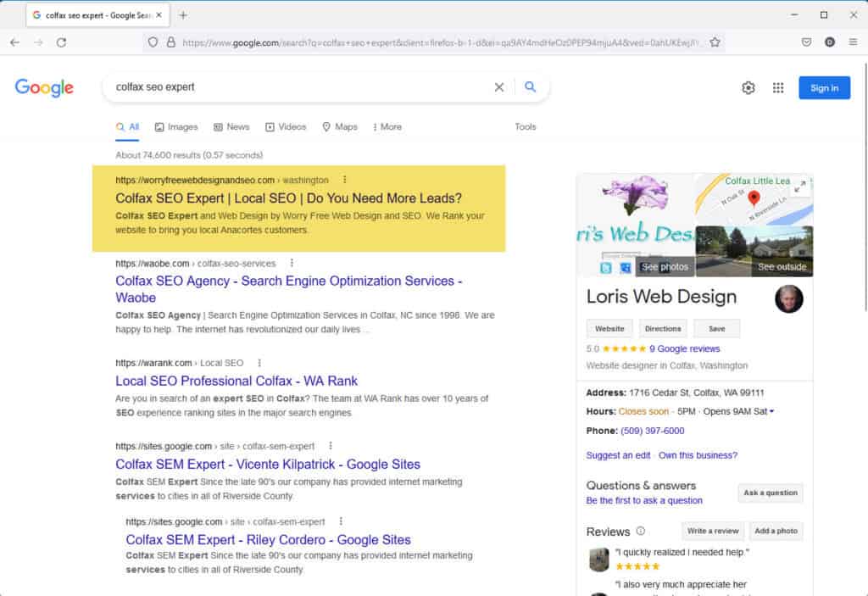
Task: Click the red map location pin
Action: click(x=754, y=198)
